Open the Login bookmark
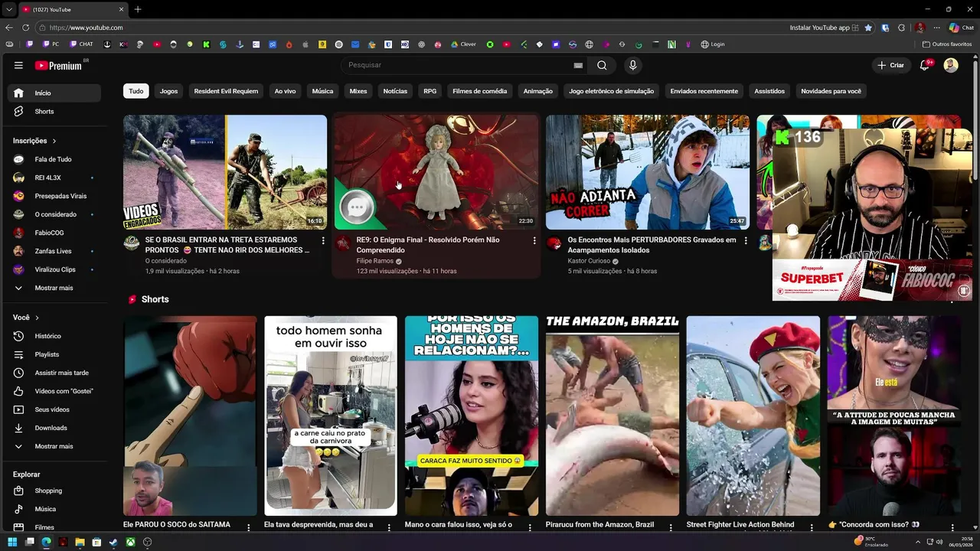980x551 pixels. [713, 44]
